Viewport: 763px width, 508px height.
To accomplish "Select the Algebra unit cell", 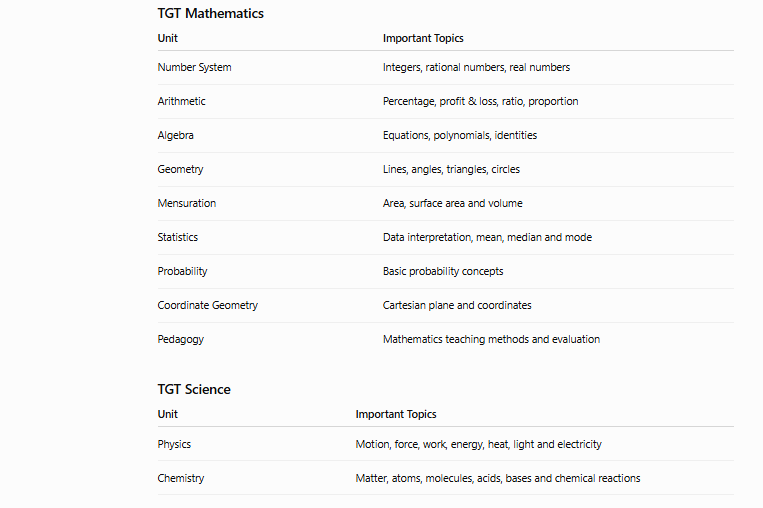I will click(175, 135).
